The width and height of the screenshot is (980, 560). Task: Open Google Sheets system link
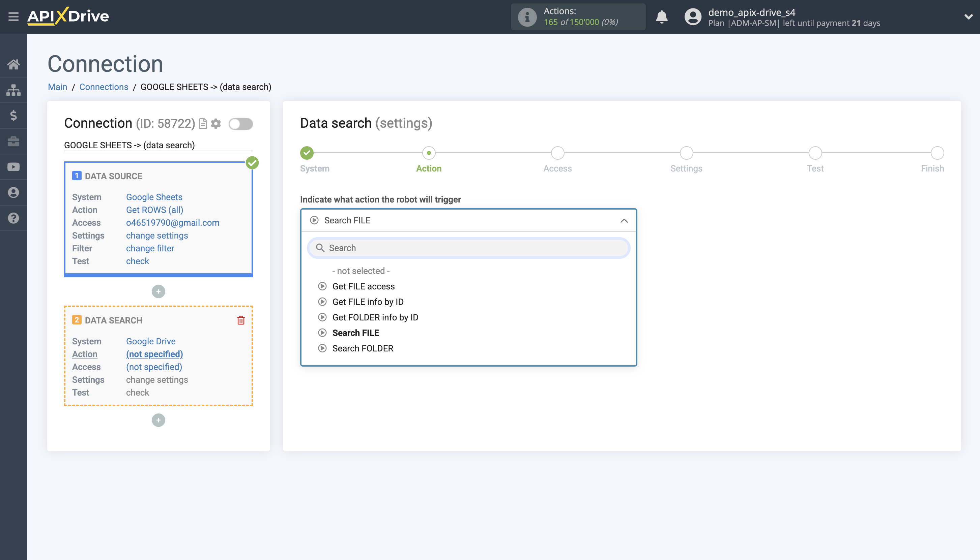coord(154,197)
